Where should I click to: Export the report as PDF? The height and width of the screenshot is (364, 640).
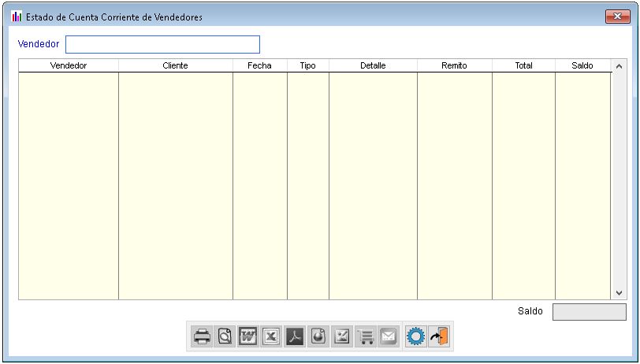[x=295, y=336]
